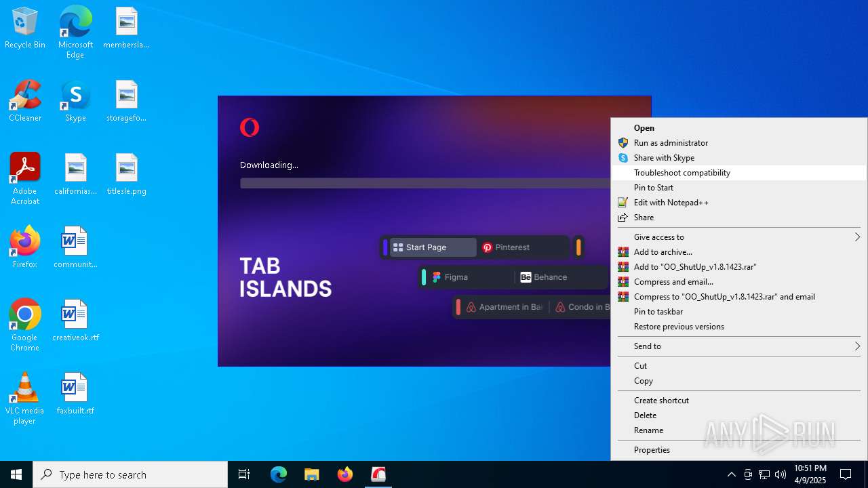Select the storagefo... image file icon
868x488 pixels.
(126, 102)
